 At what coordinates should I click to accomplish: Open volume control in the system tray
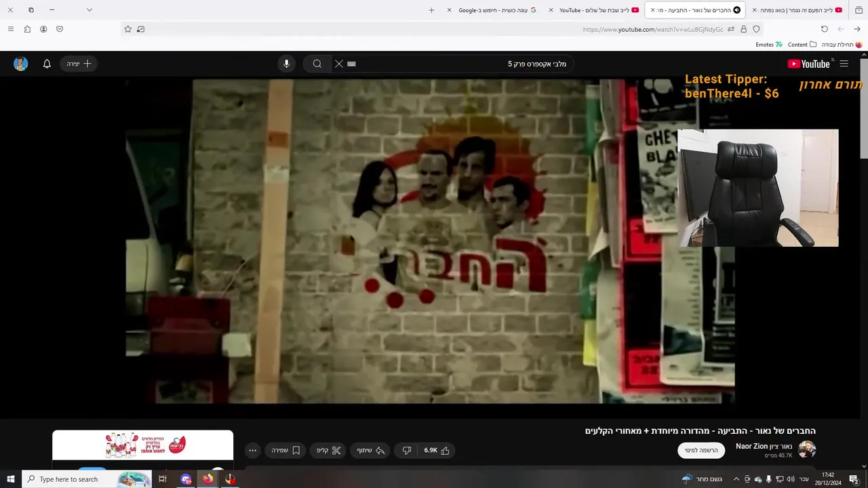(791, 479)
